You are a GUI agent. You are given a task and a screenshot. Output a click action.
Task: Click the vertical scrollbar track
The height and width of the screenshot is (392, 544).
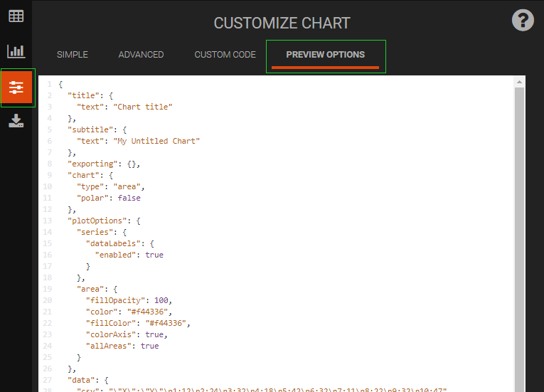pyautogui.click(x=519, y=235)
